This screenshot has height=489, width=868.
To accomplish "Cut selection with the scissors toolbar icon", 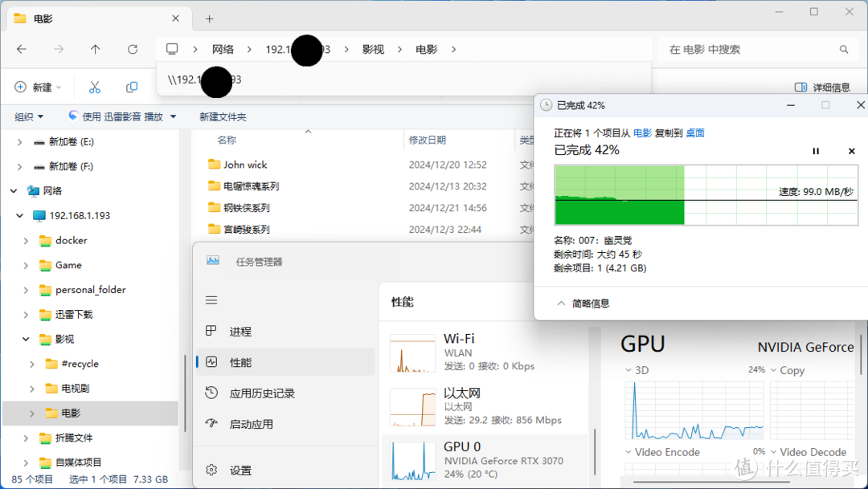I will click(94, 86).
